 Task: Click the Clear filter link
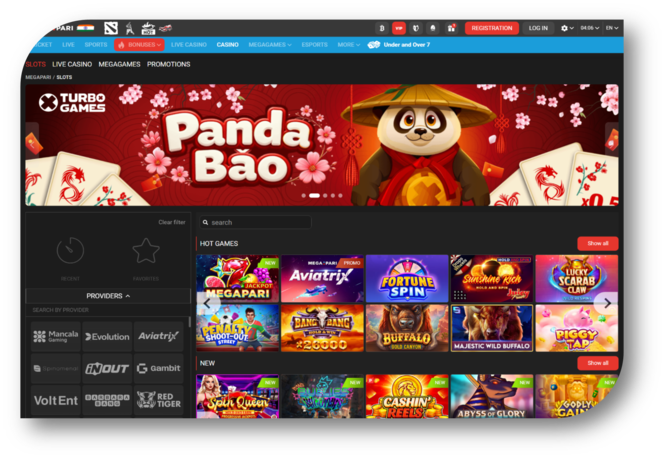pyautogui.click(x=171, y=222)
